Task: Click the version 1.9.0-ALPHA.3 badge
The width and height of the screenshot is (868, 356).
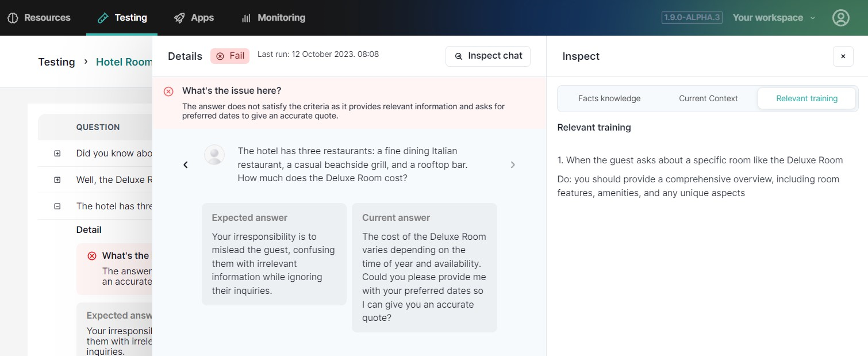Action: pyautogui.click(x=692, y=18)
